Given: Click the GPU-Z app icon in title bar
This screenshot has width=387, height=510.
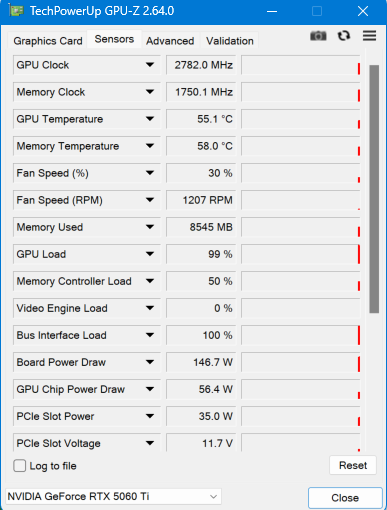Looking at the screenshot, I should (x=16, y=11).
